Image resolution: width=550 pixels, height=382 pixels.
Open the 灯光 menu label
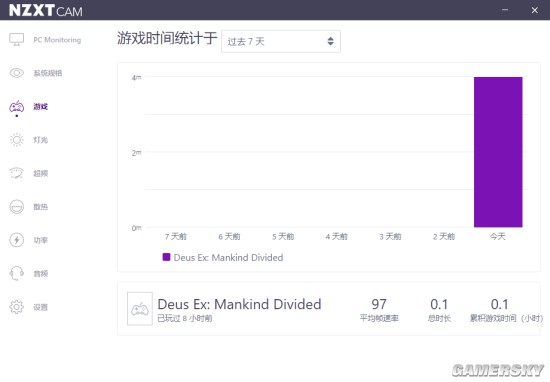pyautogui.click(x=40, y=140)
